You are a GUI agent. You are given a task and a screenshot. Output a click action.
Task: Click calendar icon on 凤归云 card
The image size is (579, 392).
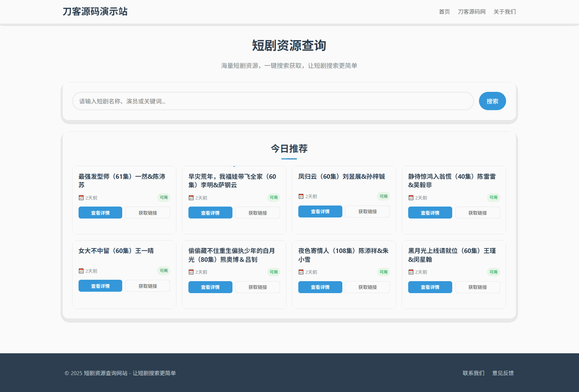[x=301, y=196]
